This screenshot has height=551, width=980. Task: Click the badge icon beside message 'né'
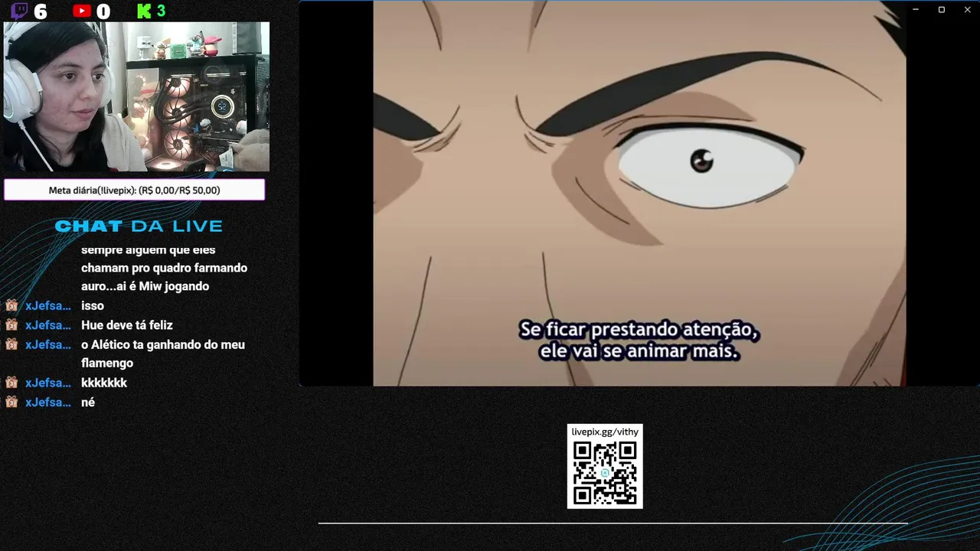point(11,402)
